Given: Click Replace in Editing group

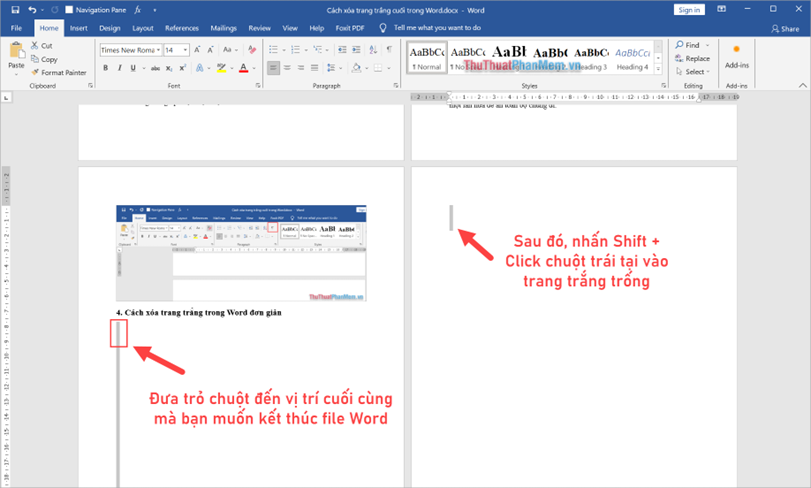Looking at the screenshot, I should pos(693,58).
